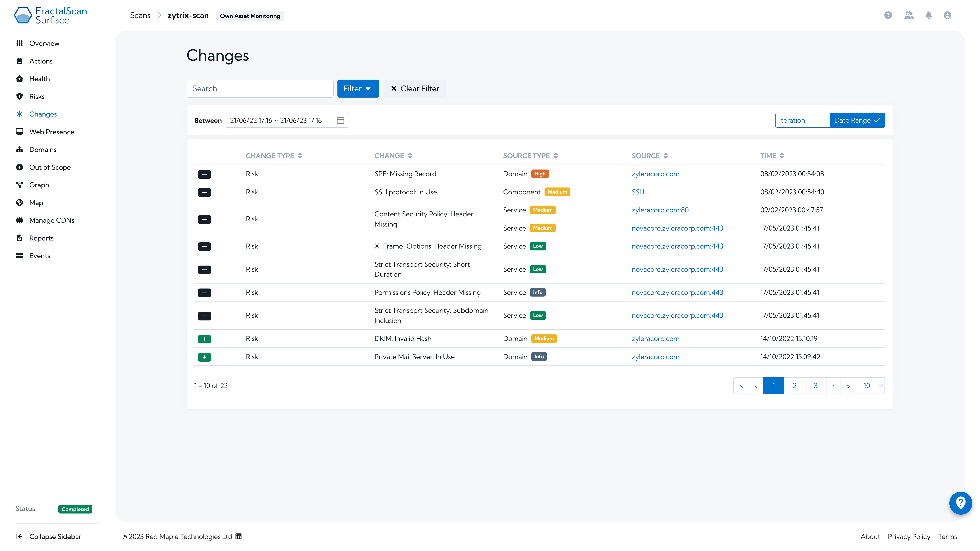This screenshot has width=980, height=551.
Task: Toggle the plus icon for Private Mail Server risk
Action: point(205,357)
